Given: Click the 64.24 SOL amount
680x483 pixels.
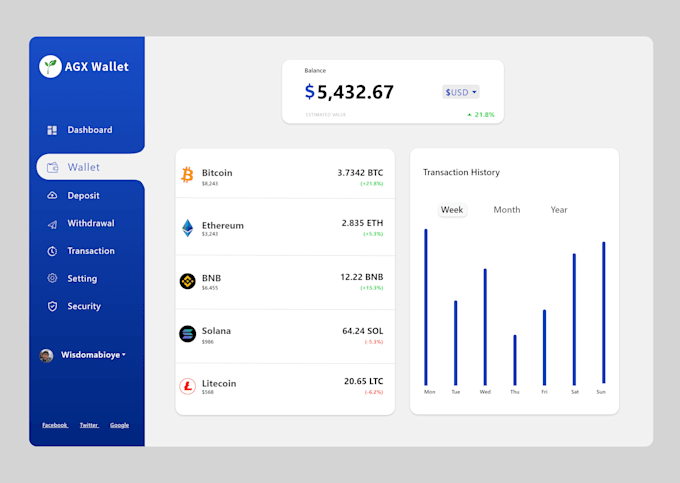Looking at the screenshot, I should (x=363, y=331).
